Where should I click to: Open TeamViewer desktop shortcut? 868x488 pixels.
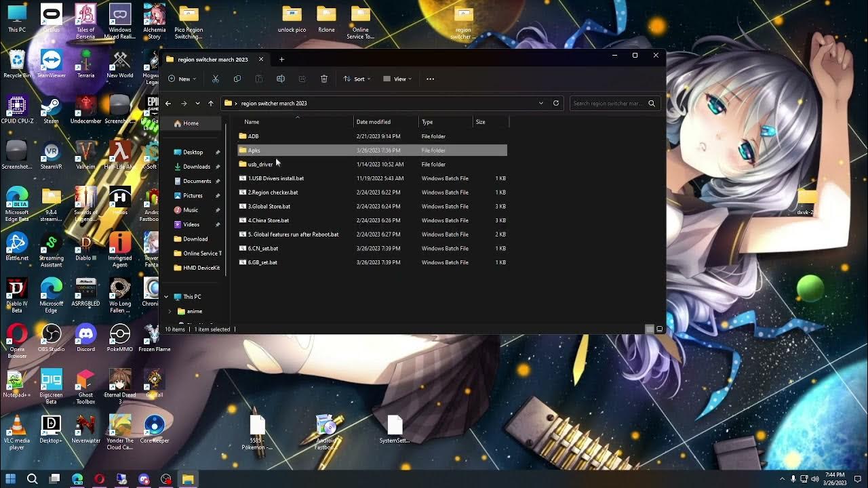51,64
